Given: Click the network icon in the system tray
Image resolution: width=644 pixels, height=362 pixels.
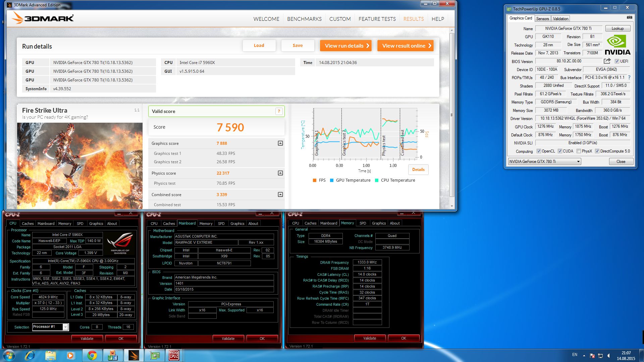Looking at the screenshot, I should (600, 356).
